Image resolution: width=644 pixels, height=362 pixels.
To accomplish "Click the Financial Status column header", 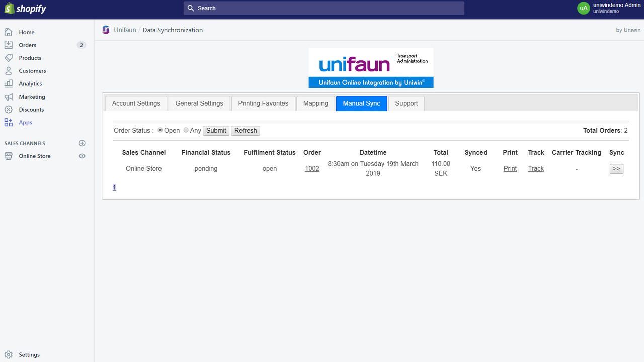I will (x=206, y=152).
